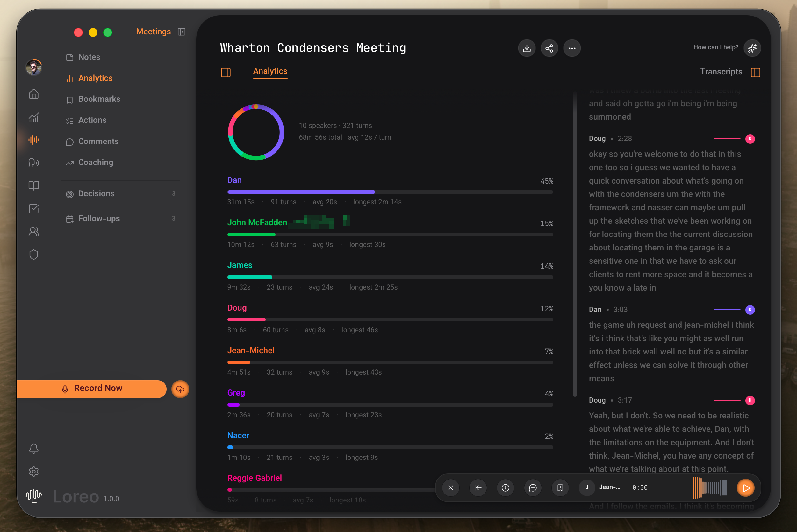Expand the Decisions list

tap(96, 194)
